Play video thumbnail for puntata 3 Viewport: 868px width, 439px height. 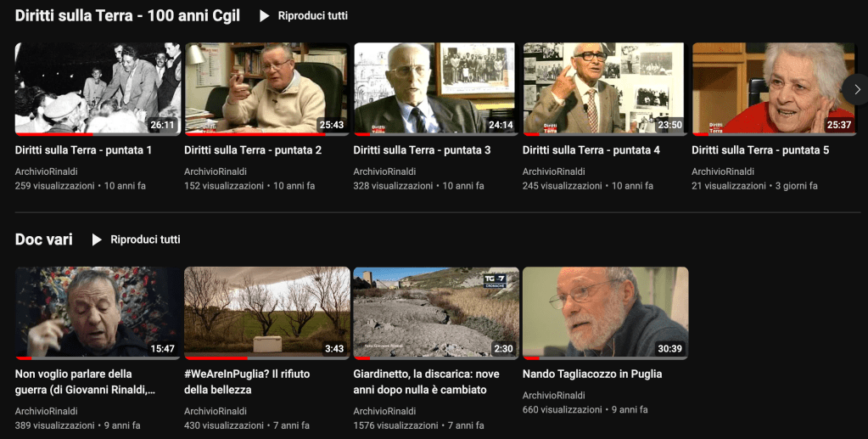coord(436,89)
